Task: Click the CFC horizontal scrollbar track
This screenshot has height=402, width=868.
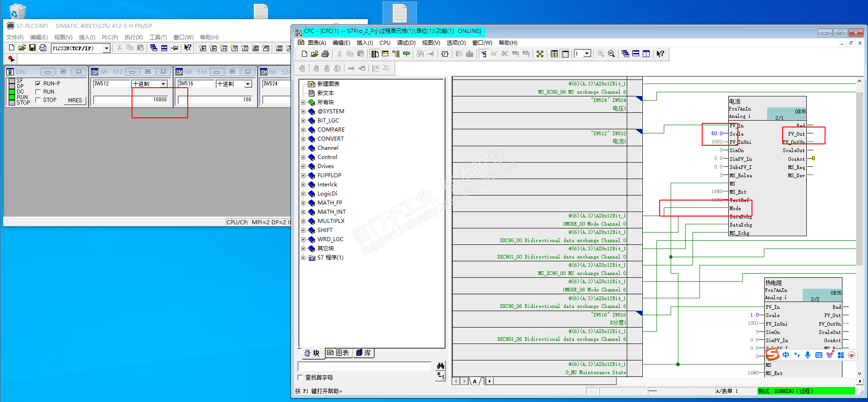Action: click(x=674, y=381)
